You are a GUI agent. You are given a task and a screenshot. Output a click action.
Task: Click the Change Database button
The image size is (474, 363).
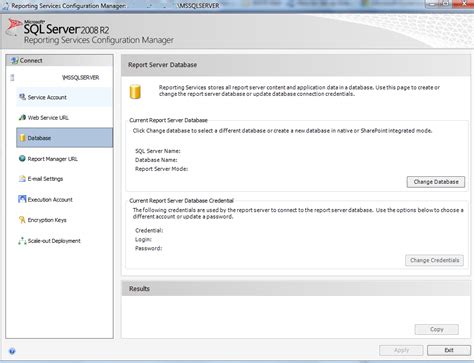coord(436,182)
